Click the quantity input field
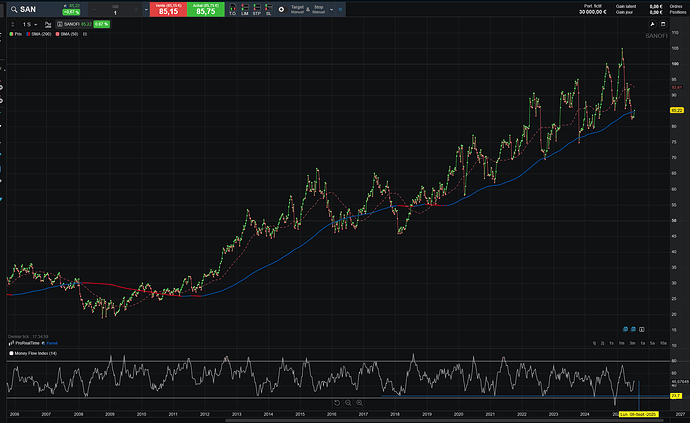690x423 pixels. (115, 11)
